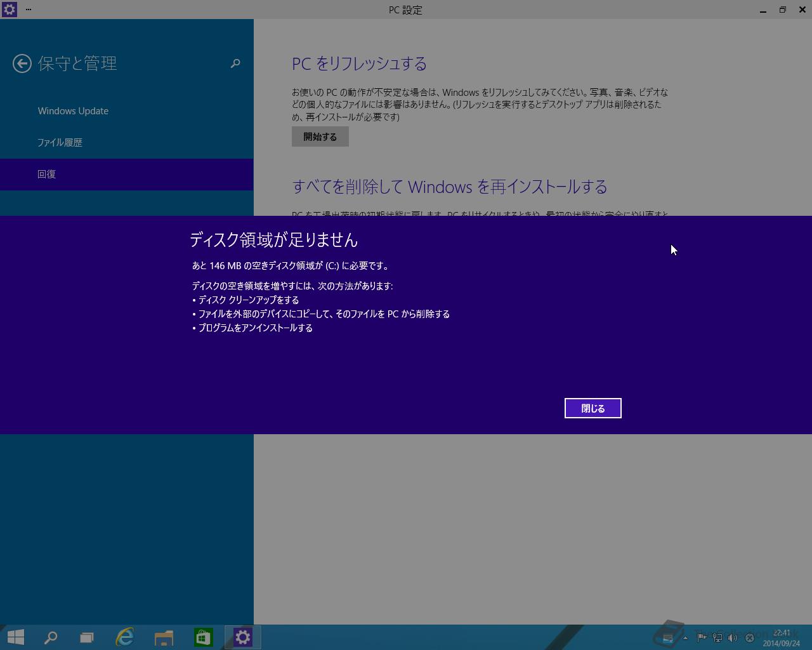
Task: Click the circled X tray icon
Action: tap(749, 637)
